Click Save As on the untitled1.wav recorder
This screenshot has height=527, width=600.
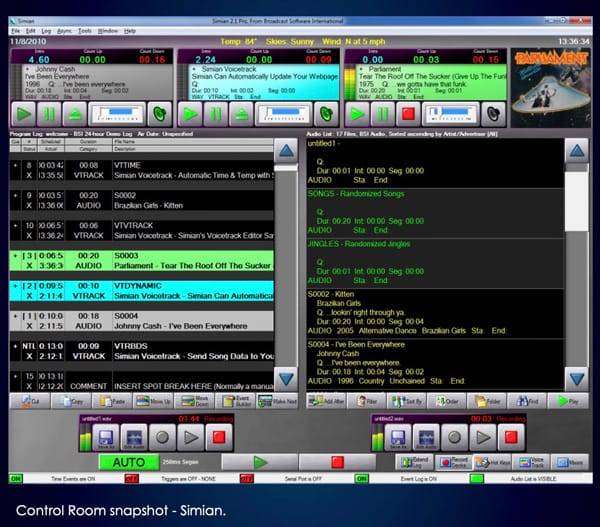click(106, 437)
